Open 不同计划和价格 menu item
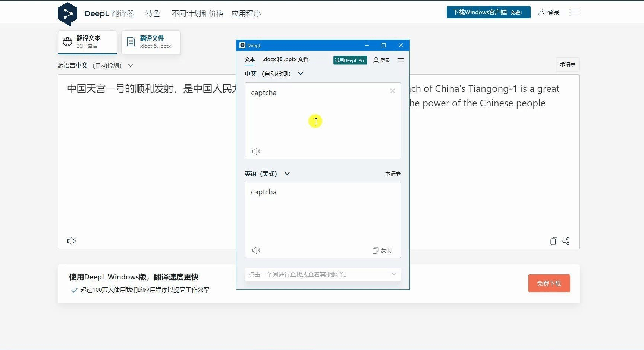 pyautogui.click(x=197, y=13)
